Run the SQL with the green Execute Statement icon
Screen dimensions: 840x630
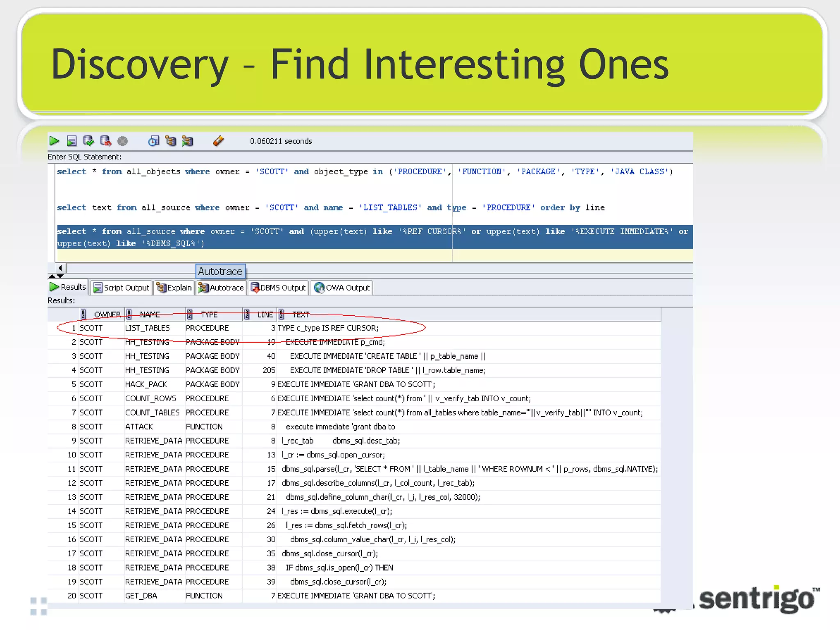(54, 141)
